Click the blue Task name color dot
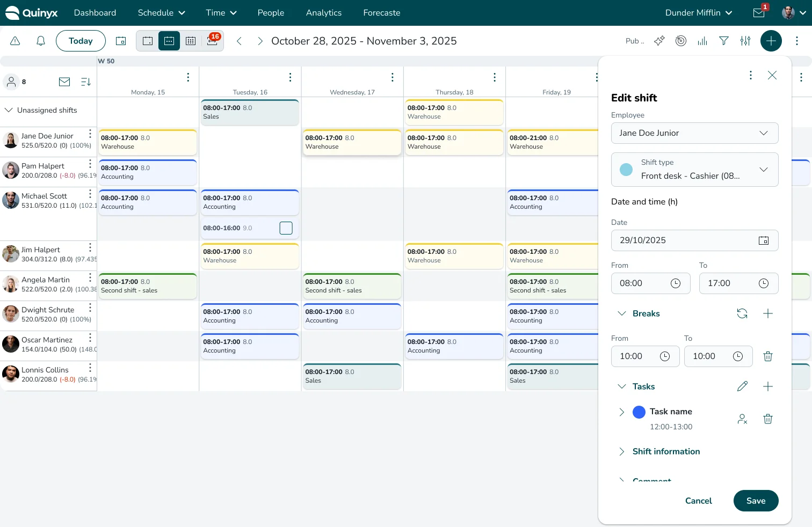The image size is (812, 527). click(x=639, y=412)
